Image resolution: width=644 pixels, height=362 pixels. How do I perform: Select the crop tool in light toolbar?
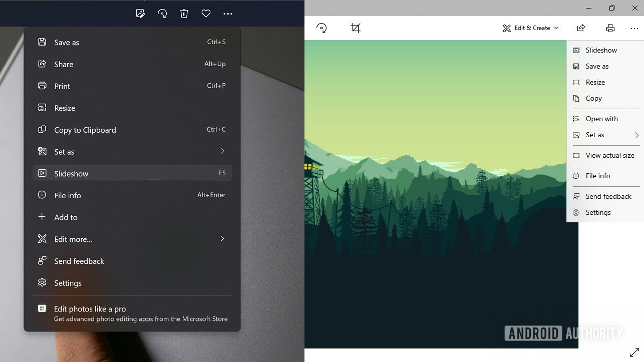click(x=356, y=28)
